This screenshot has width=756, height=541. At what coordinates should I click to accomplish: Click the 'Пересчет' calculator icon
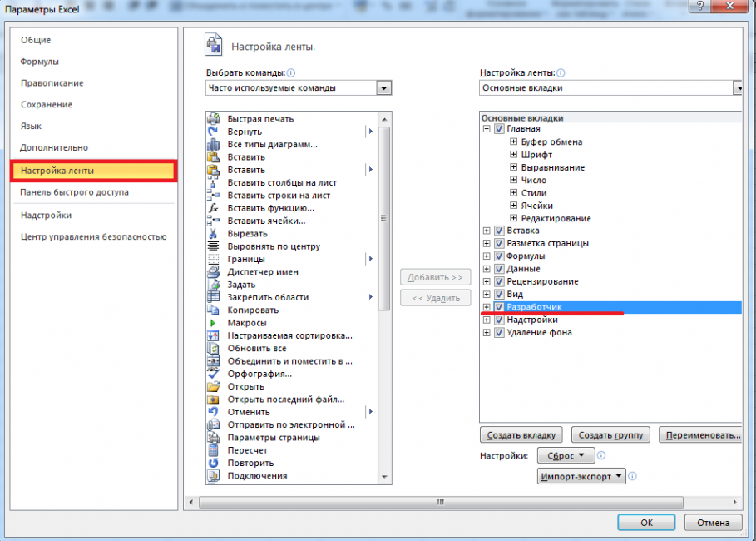[x=213, y=450]
